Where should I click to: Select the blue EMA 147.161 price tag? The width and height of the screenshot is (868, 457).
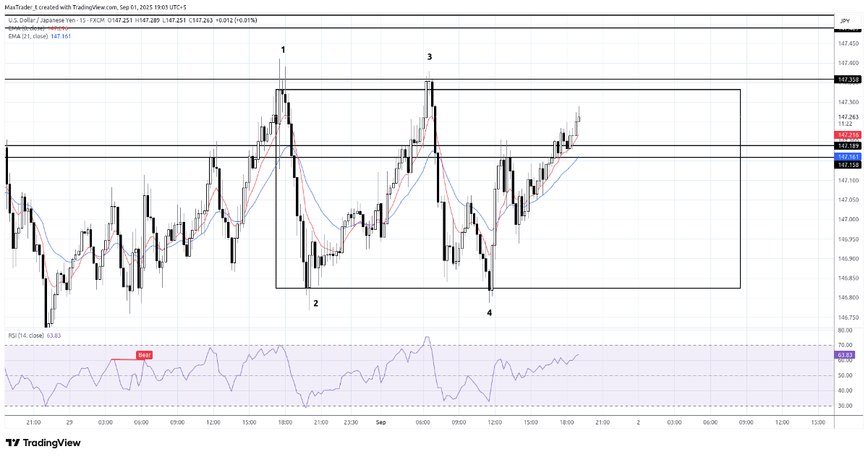(848, 156)
